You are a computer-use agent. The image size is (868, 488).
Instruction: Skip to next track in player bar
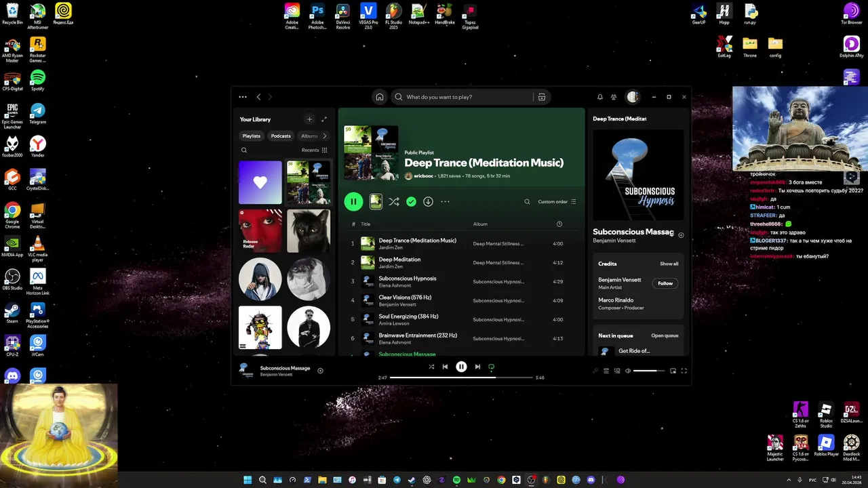[x=477, y=367]
